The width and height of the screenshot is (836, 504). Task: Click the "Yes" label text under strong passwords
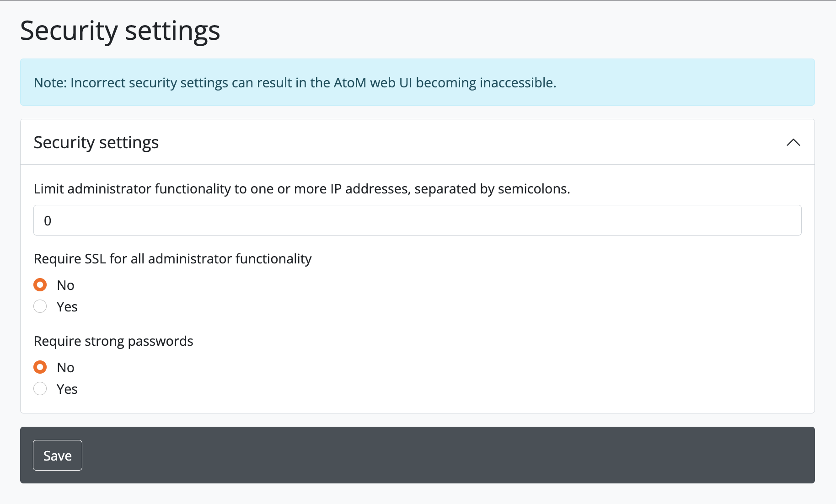click(67, 389)
